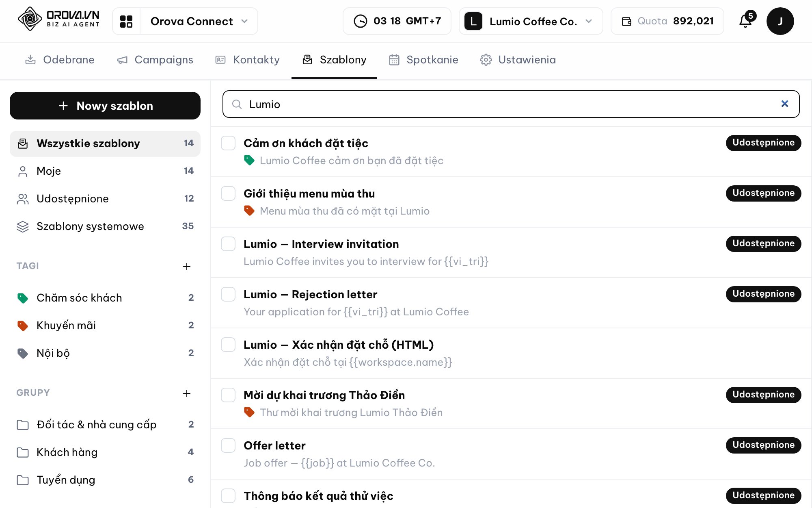This screenshot has width=812, height=508.
Task: Click the Quota wallet icon
Action: (x=626, y=21)
